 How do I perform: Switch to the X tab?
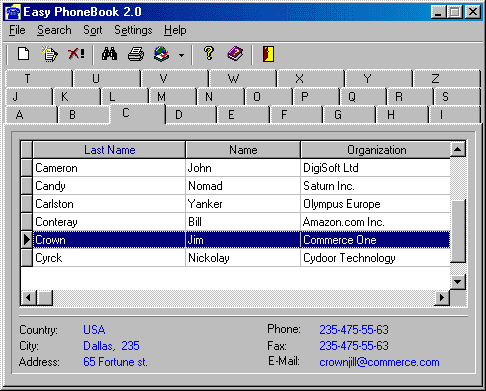[x=311, y=79]
